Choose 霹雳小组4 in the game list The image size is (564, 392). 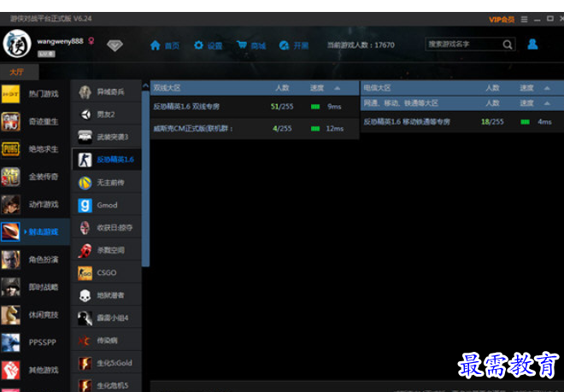[107, 318]
